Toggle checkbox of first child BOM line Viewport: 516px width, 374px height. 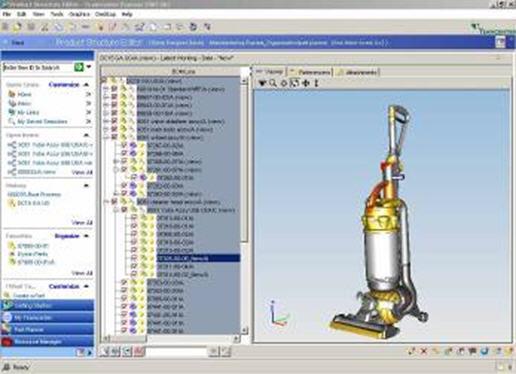114,89
